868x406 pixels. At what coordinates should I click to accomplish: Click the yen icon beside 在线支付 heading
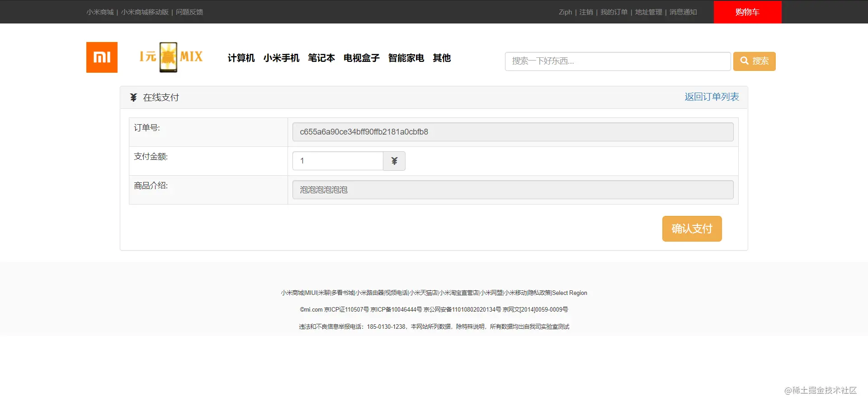(x=133, y=98)
